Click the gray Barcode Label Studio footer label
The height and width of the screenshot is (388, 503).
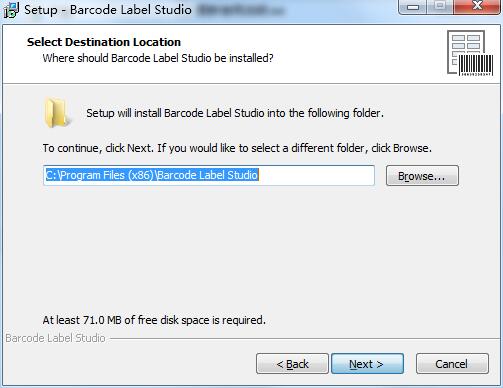(55, 338)
